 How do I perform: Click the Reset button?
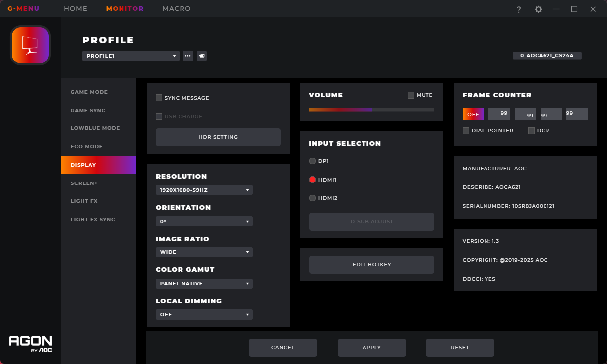click(460, 348)
